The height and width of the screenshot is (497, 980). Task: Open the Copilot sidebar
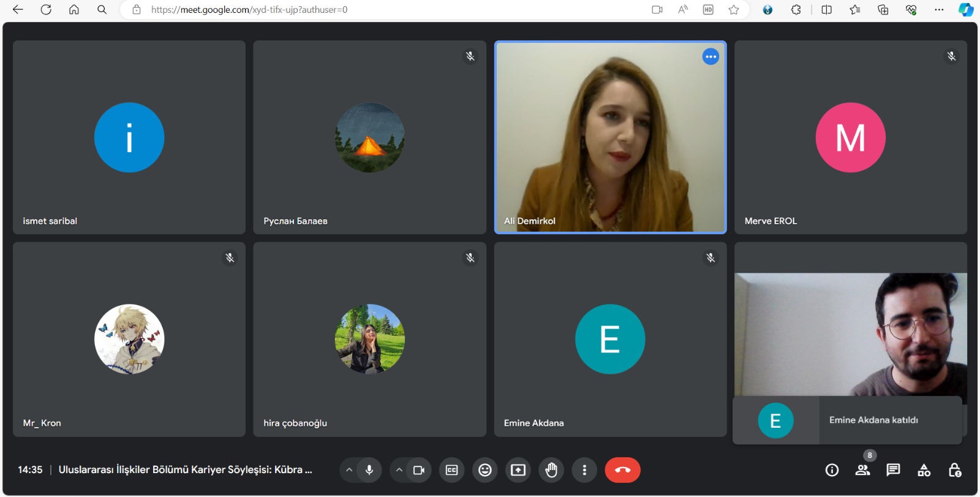click(x=966, y=9)
